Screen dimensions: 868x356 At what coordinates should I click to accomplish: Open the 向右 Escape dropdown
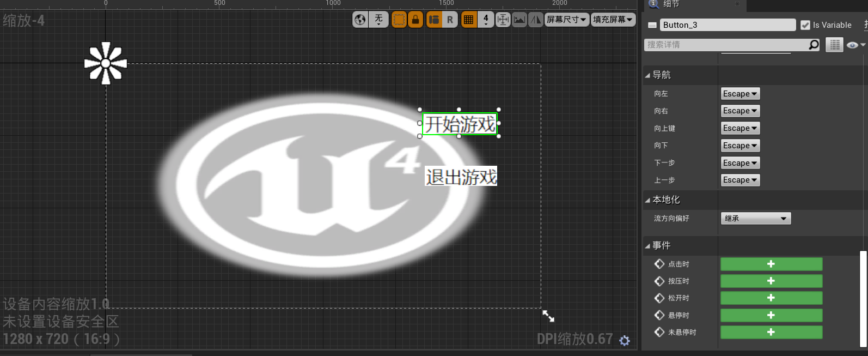click(740, 111)
